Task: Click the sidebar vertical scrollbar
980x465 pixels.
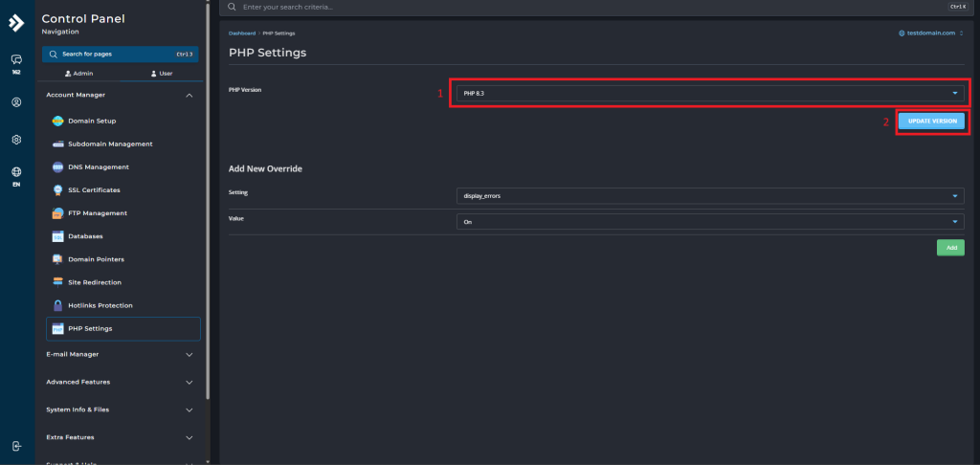Action: pos(208,200)
